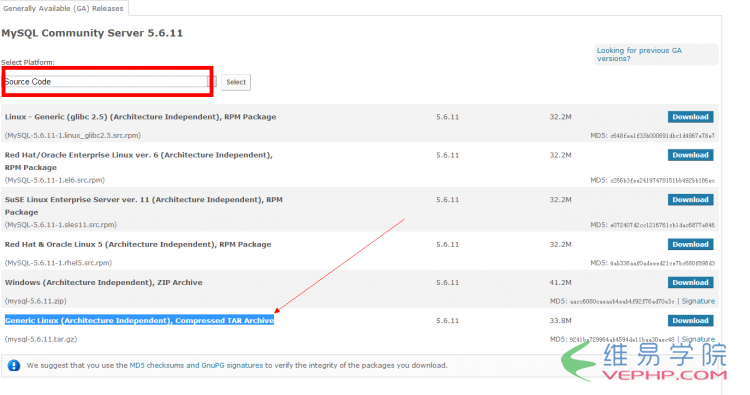Screen dimensions: 750x395
Task: Download the Generic Linux Compressed TAR Archive
Action: click(690, 321)
